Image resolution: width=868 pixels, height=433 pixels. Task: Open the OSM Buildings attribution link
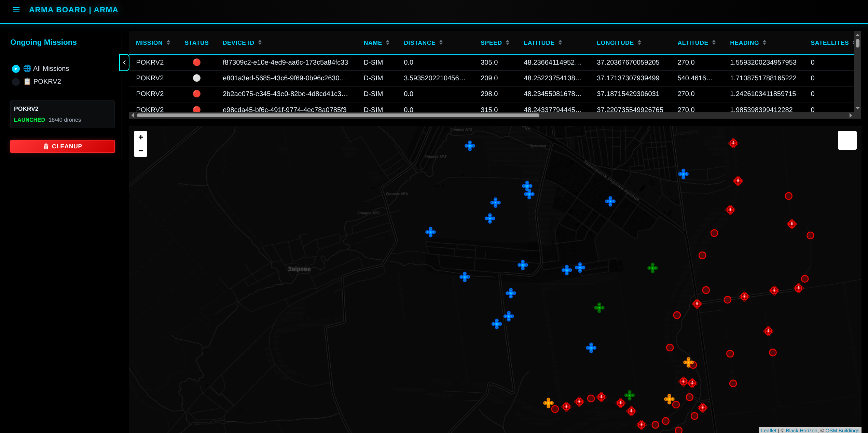(842, 430)
